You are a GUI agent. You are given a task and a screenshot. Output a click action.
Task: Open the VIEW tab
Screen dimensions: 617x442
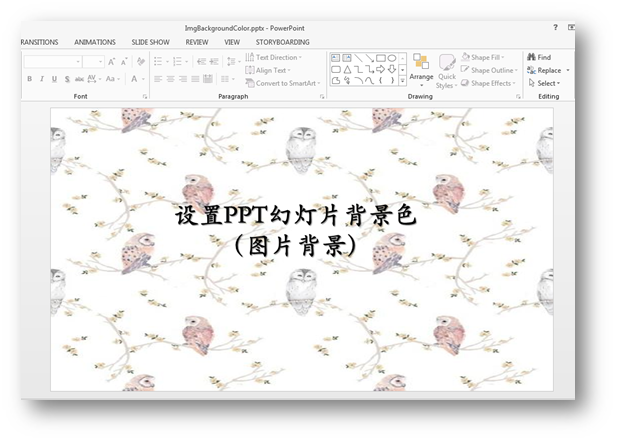(232, 42)
